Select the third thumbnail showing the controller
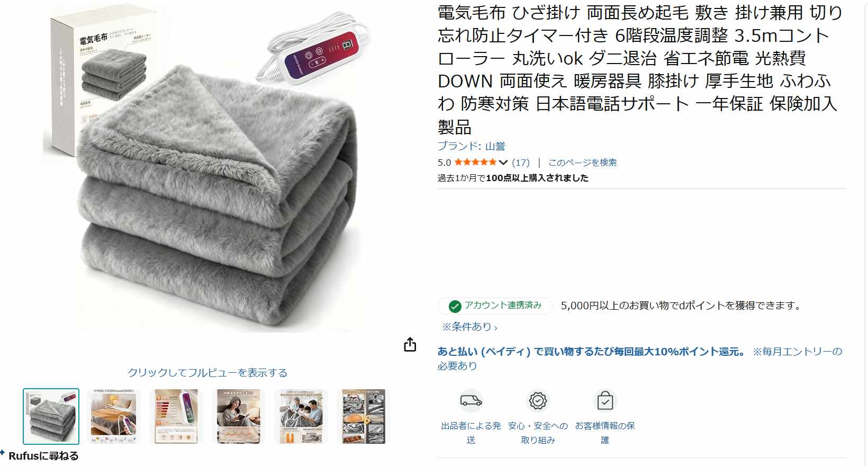Viewport: 868px width, 466px height. click(176, 416)
